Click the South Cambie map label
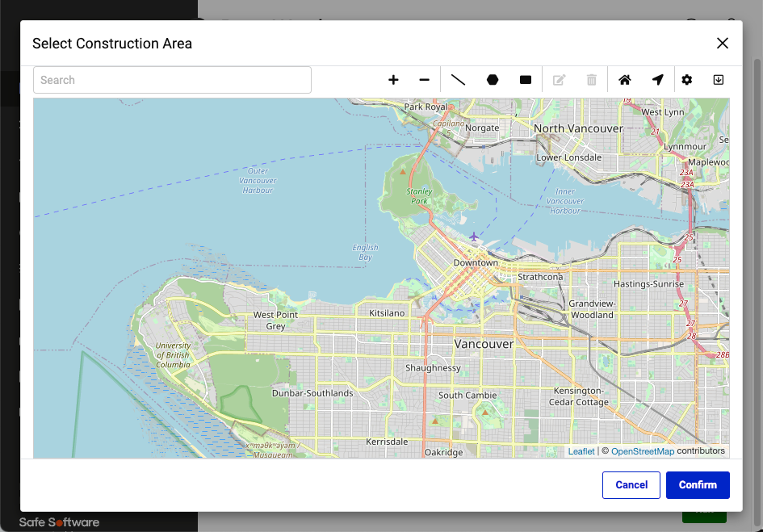 point(467,396)
